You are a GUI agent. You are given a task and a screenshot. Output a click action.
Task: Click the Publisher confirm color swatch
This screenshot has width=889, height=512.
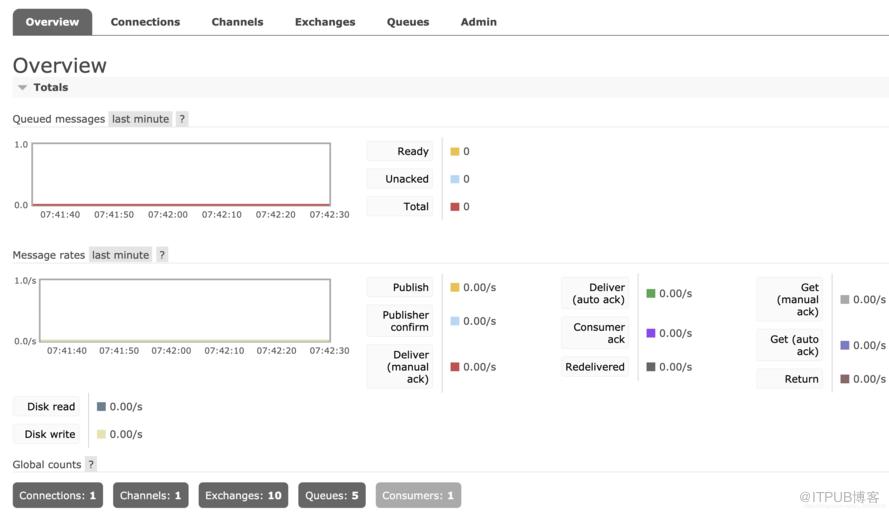(x=455, y=321)
